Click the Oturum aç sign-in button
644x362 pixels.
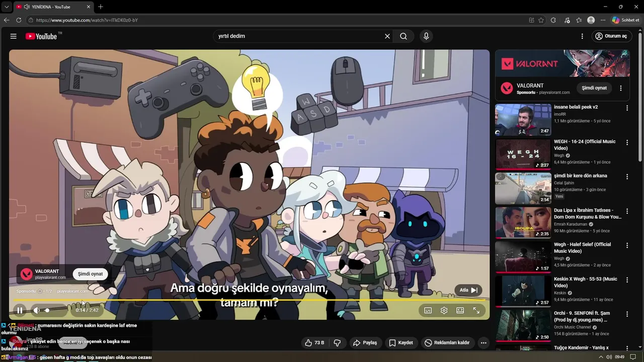click(x=611, y=36)
